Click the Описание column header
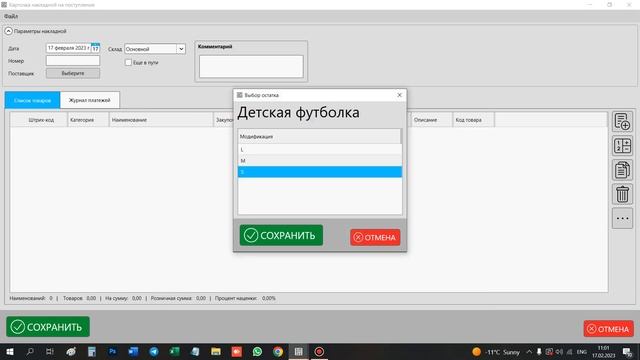The height and width of the screenshot is (360, 640). tap(431, 120)
